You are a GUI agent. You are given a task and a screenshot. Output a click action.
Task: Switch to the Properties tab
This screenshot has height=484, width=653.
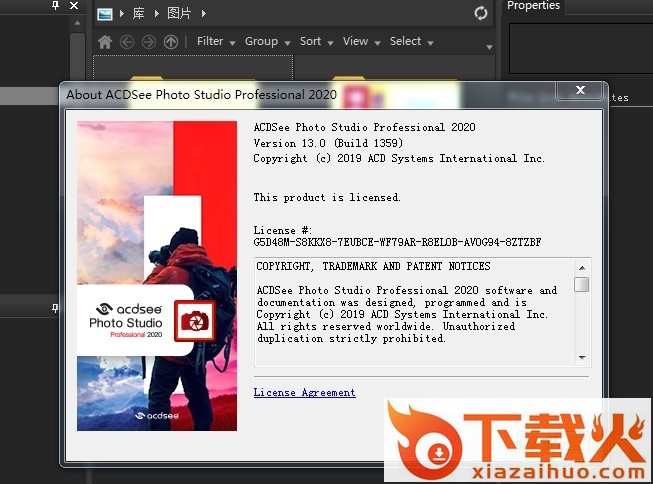click(533, 6)
